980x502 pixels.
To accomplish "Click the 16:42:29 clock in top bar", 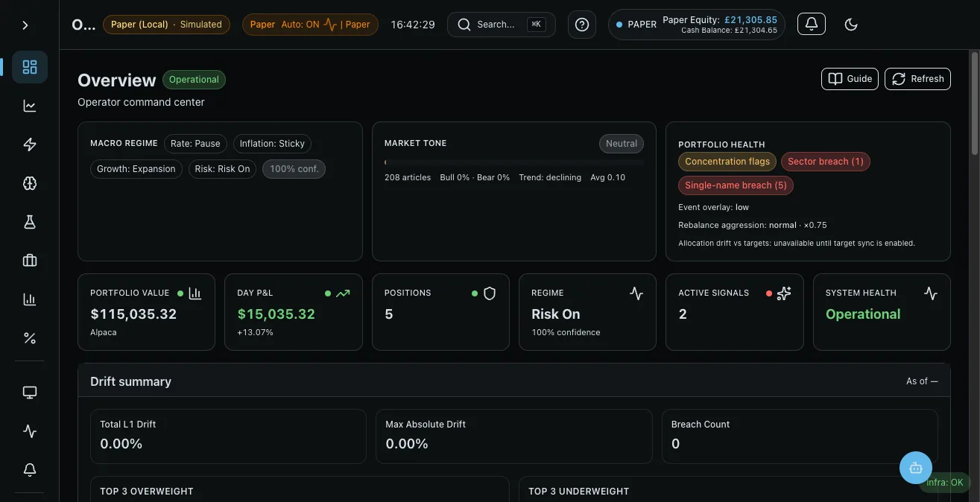I will pos(413,25).
